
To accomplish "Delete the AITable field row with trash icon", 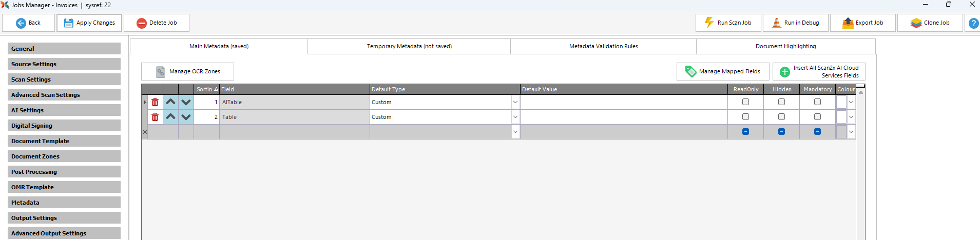I will (155, 102).
